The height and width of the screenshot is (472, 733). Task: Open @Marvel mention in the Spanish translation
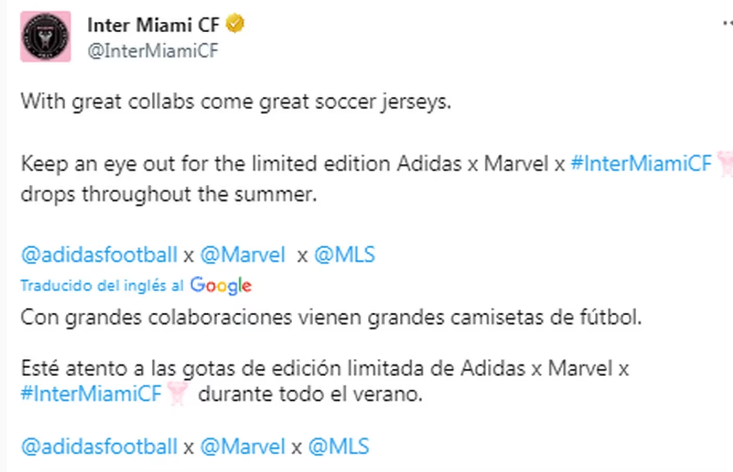click(x=242, y=445)
